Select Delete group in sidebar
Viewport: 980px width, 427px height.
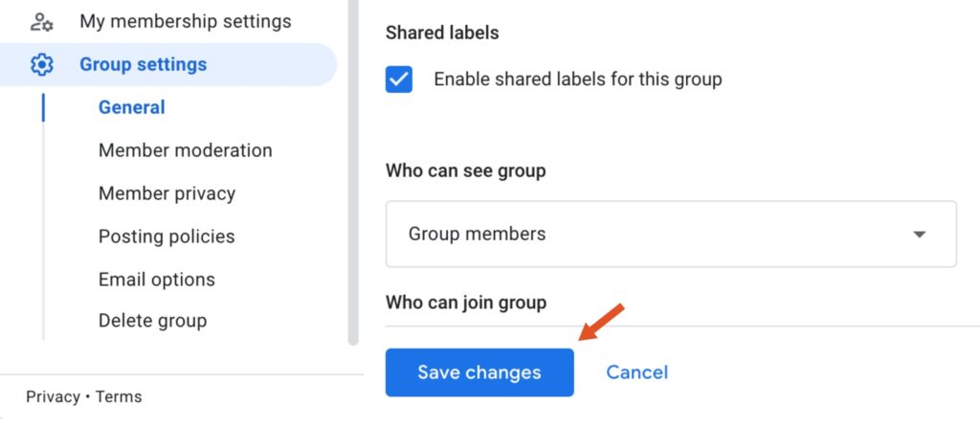(x=152, y=321)
